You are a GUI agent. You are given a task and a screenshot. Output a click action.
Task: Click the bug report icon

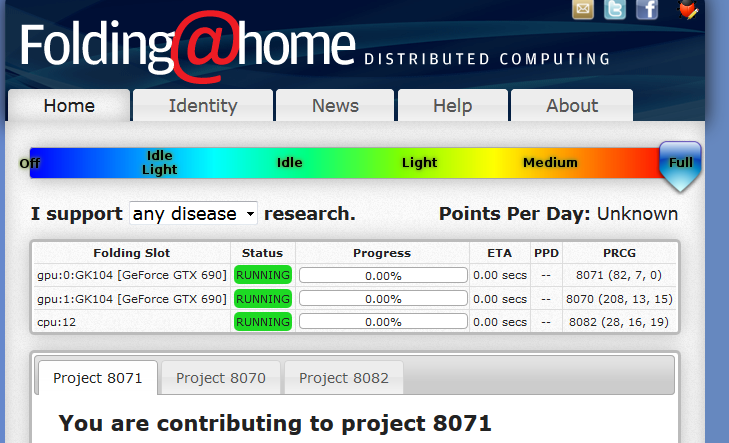click(688, 9)
